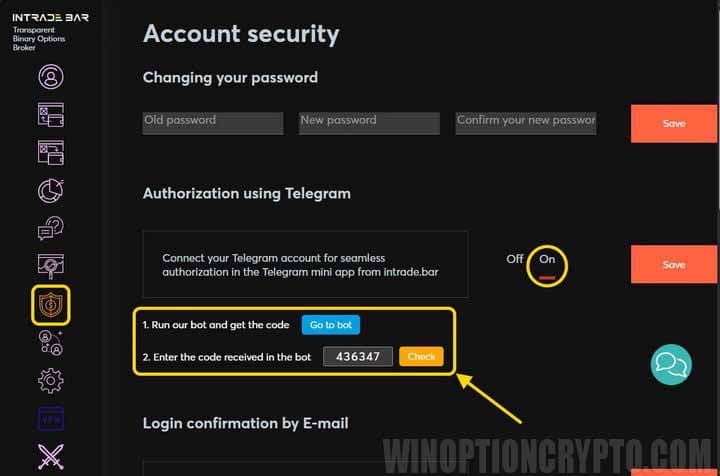The height and width of the screenshot is (476, 720).
Task: Switch Telegram authorization to Off
Action: point(514,259)
